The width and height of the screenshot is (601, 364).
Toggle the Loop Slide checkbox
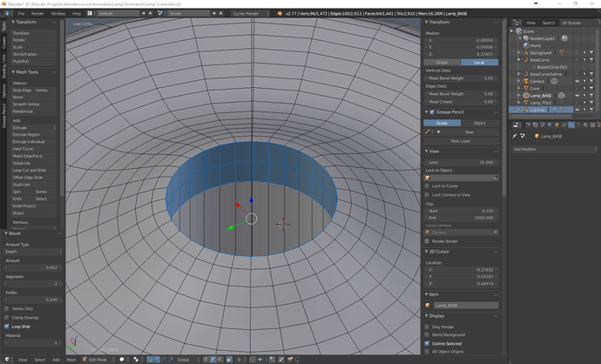pos(7,327)
